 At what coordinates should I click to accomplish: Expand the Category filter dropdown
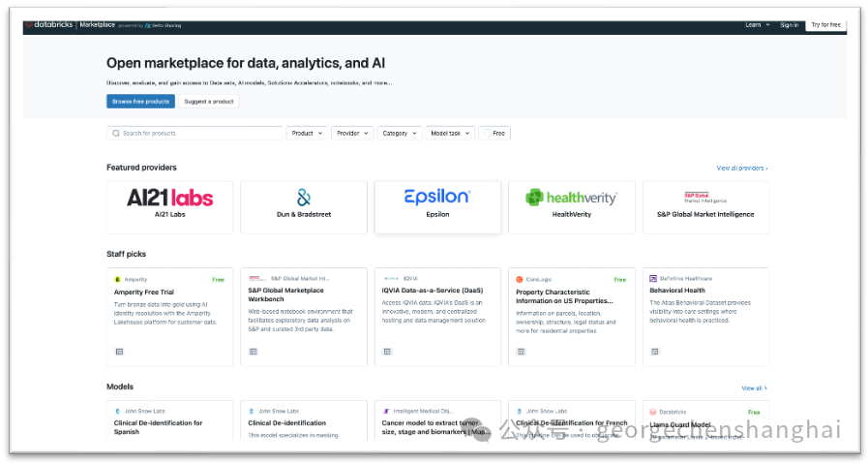point(399,133)
